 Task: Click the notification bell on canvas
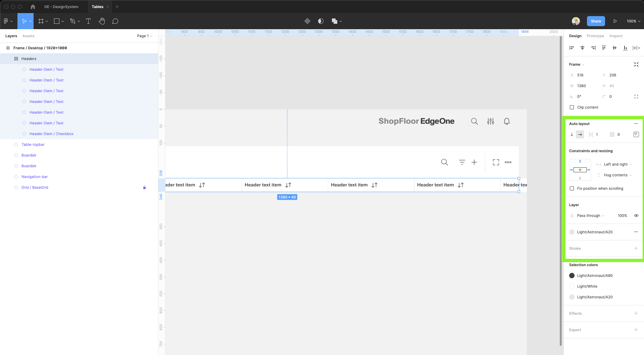(506, 121)
